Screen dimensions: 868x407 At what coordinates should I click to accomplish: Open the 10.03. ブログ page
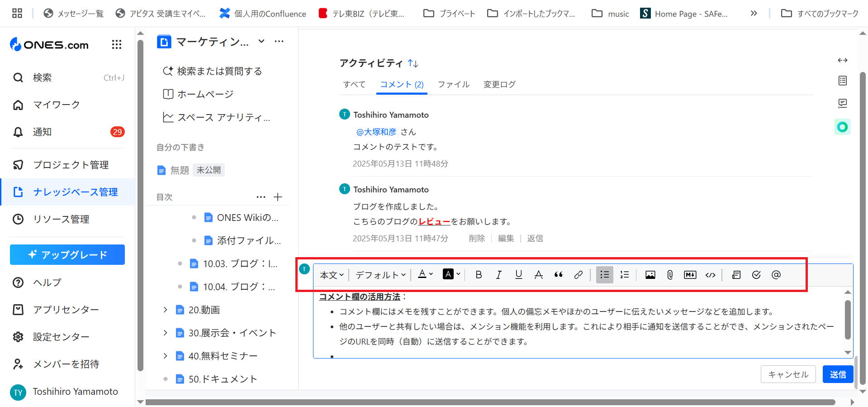coord(234,263)
